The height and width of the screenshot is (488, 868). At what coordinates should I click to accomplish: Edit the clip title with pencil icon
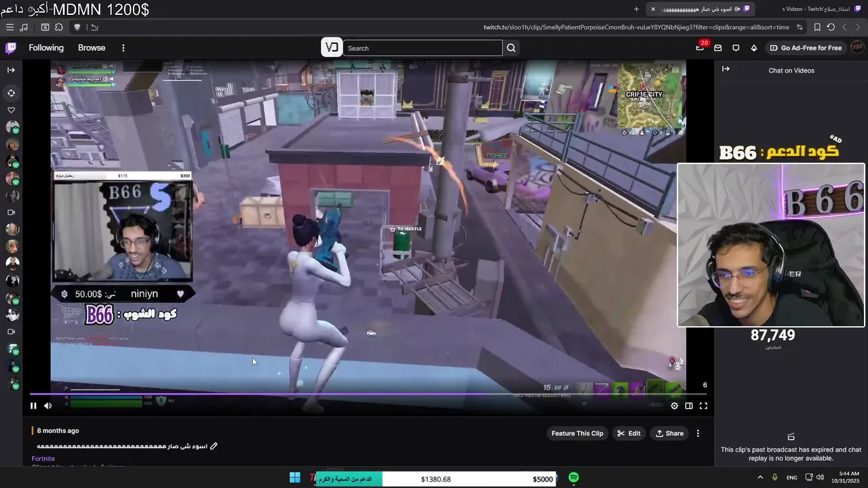point(214,446)
